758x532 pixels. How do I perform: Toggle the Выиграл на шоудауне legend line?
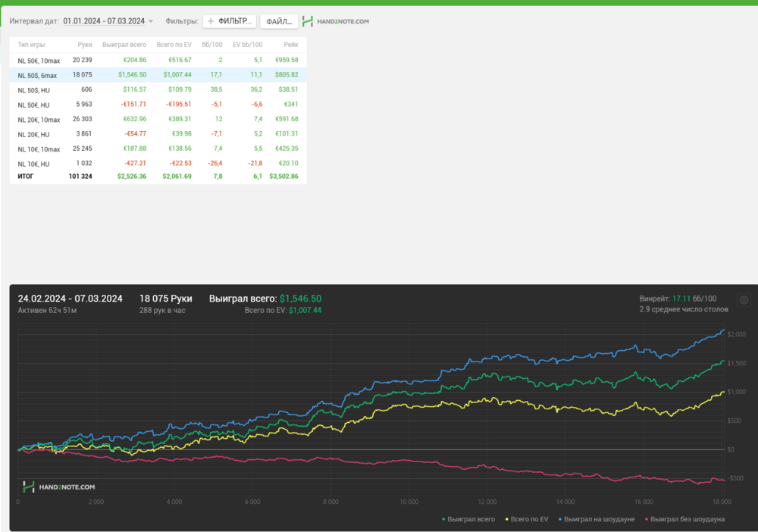[597, 519]
